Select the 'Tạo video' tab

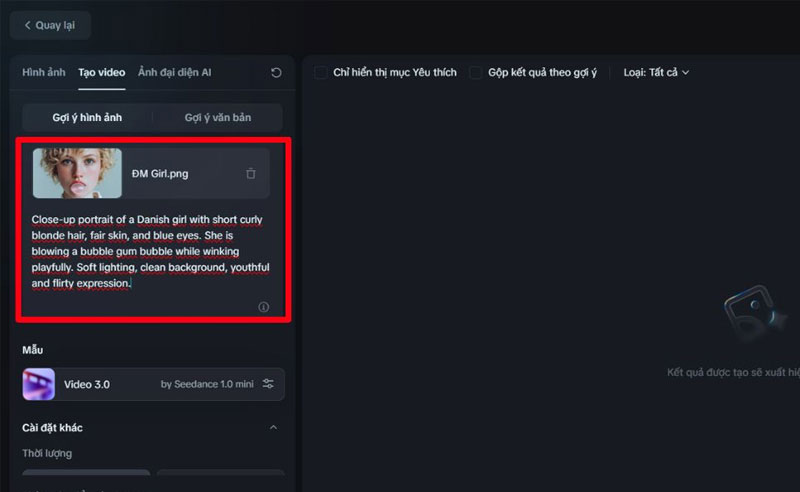(x=101, y=72)
